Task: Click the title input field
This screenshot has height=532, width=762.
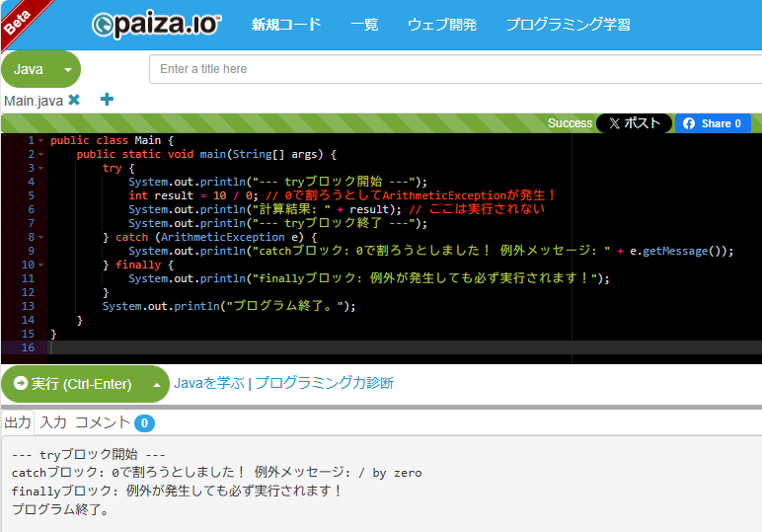Action: [x=454, y=69]
